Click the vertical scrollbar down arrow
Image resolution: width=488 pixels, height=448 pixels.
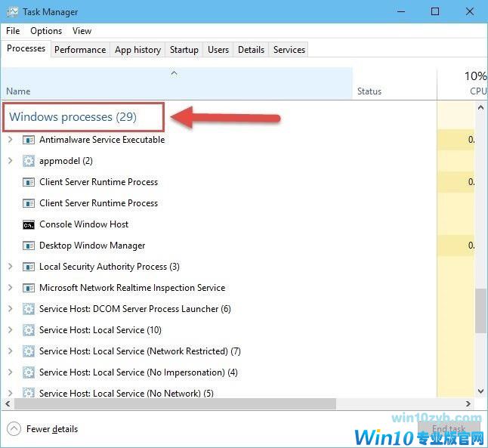(481, 391)
